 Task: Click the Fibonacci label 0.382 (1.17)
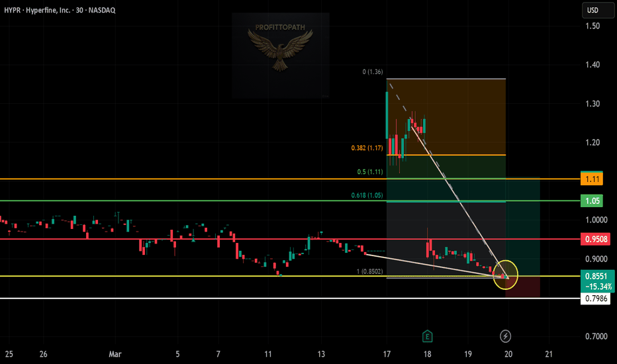[367, 148]
